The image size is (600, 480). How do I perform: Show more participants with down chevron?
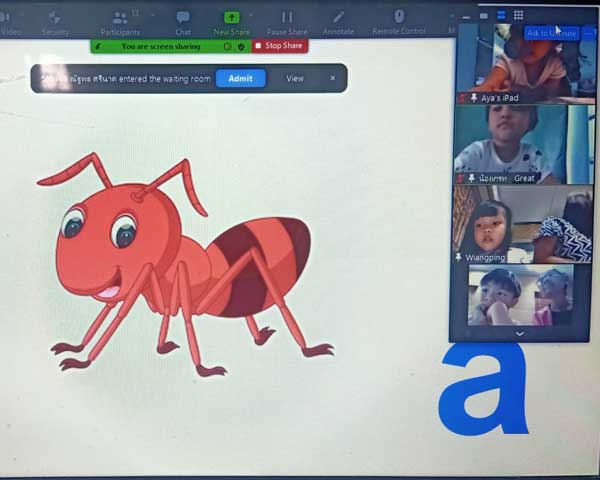click(519, 334)
